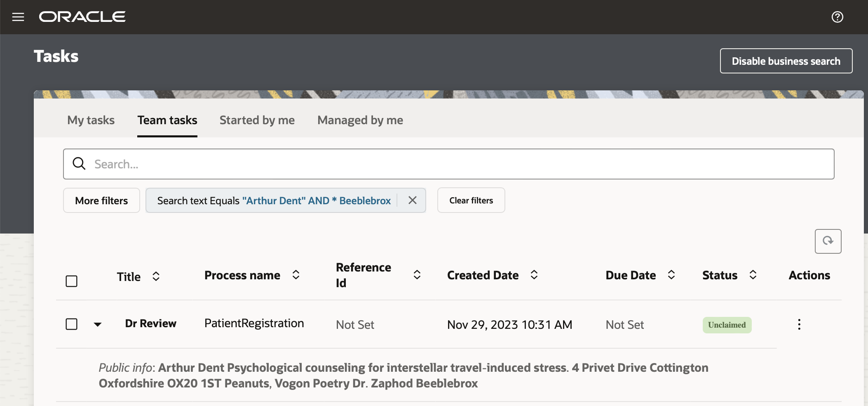Click the help question mark icon
The height and width of the screenshot is (406, 868).
point(837,17)
